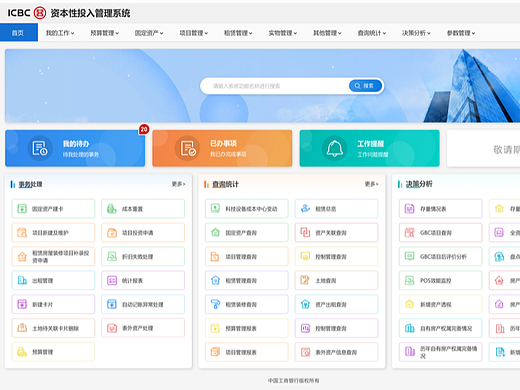Open the 租赁管理查询 card
Screen dimensions: 520x390
247,280
